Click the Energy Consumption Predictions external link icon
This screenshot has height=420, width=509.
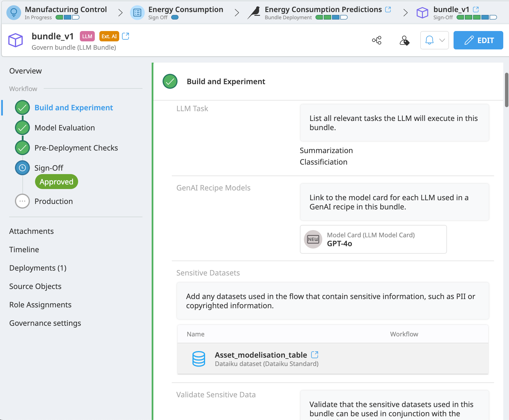coord(388,9)
